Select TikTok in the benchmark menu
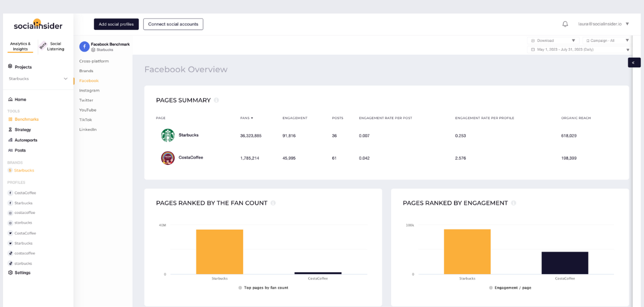644x307 pixels. 86,120
